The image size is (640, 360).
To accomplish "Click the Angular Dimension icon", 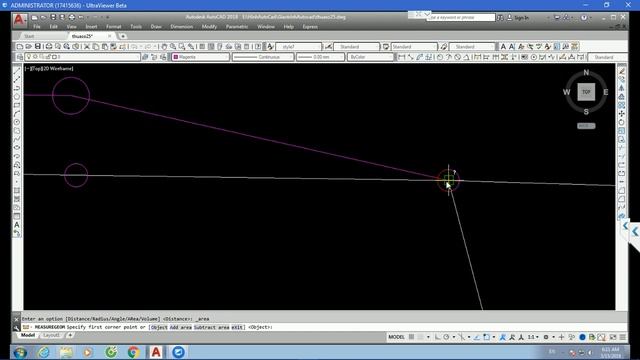I will tap(467, 57).
